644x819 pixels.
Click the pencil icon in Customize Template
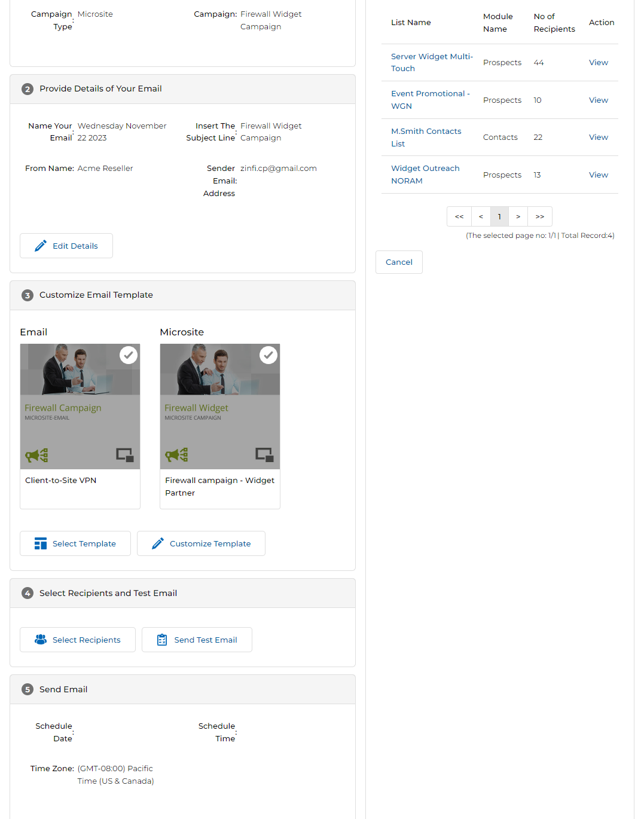click(x=158, y=543)
